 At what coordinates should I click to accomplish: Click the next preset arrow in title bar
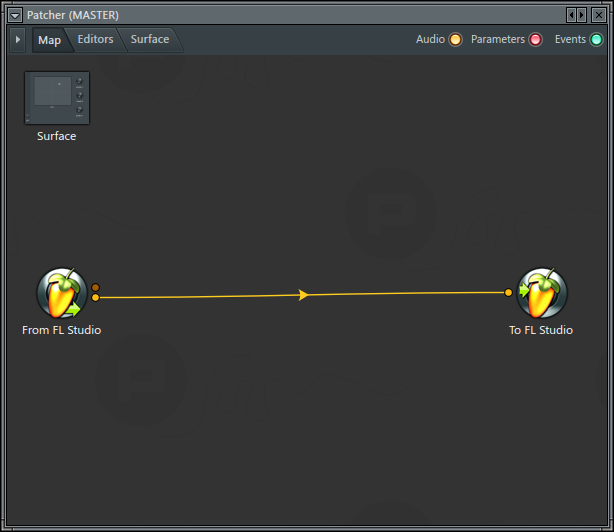[x=581, y=15]
